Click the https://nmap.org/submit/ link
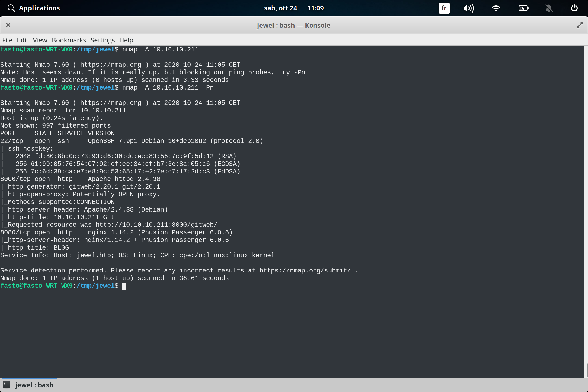Image resolution: width=588 pixels, height=392 pixels. [x=304, y=270]
